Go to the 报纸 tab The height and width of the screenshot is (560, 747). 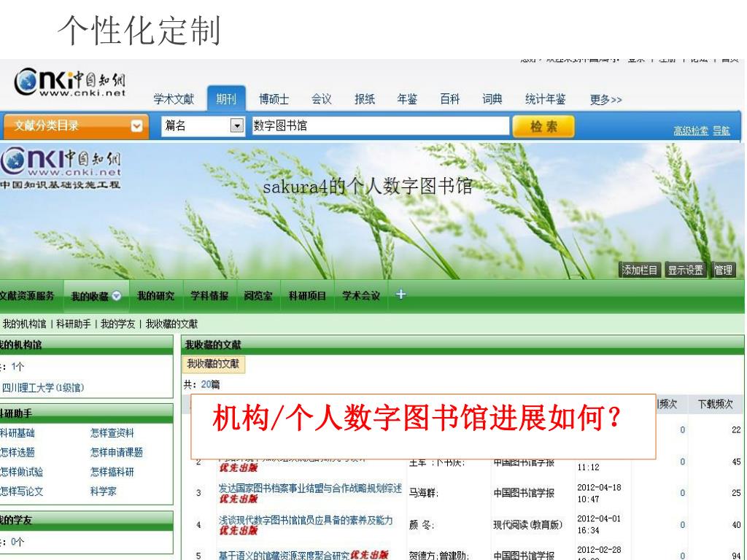(365, 99)
